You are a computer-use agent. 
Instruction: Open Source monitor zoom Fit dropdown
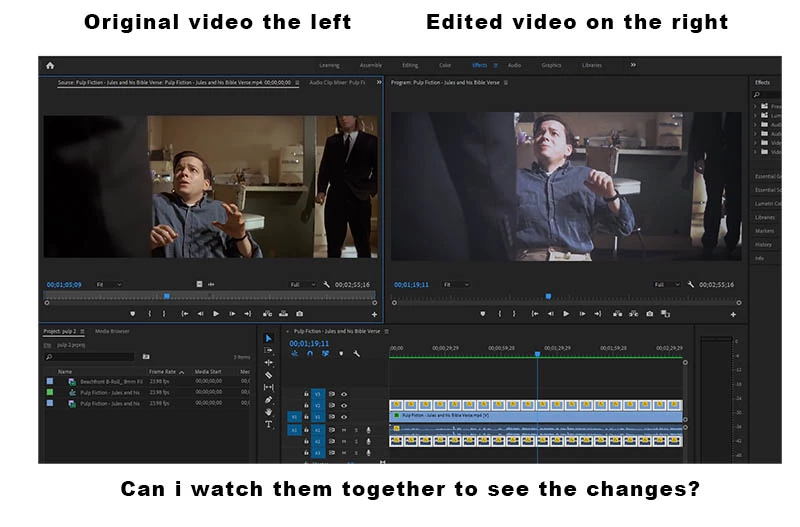(x=109, y=285)
